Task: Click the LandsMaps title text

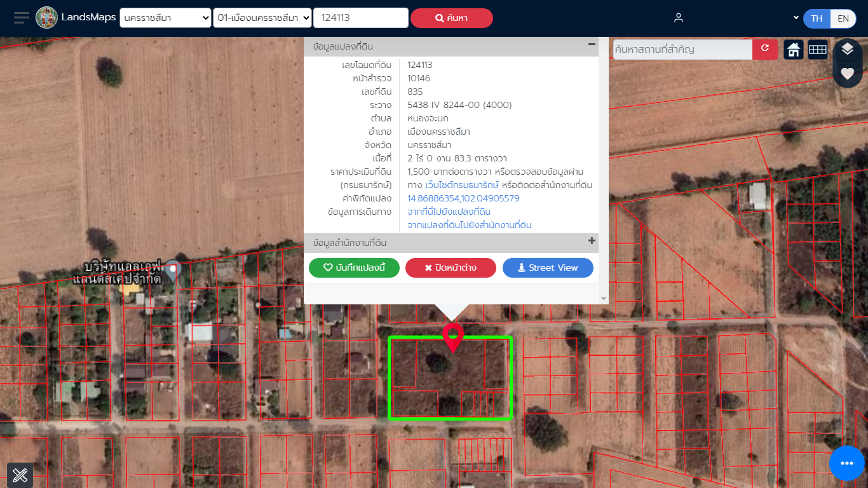Action: click(x=88, y=18)
